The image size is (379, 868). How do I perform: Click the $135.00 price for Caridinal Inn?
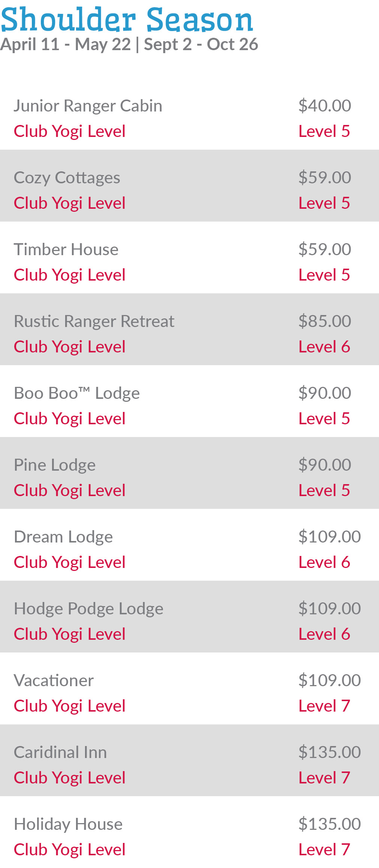click(330, 752)
